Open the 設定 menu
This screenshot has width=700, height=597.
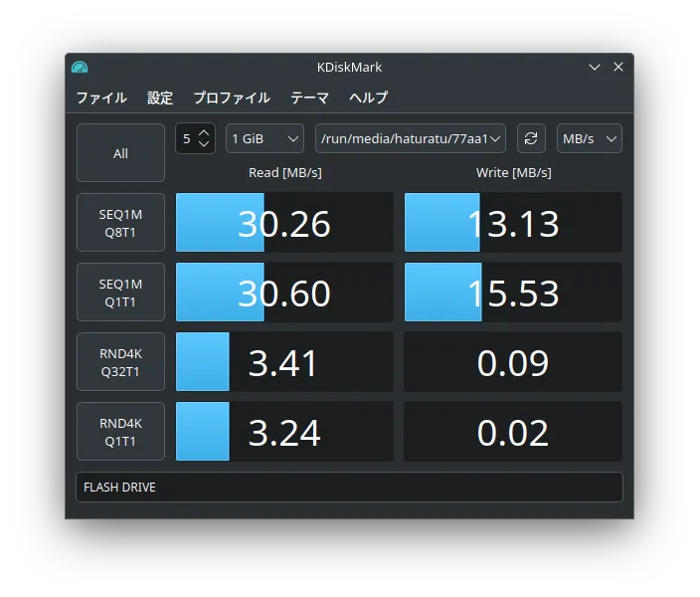coord(160,98)
